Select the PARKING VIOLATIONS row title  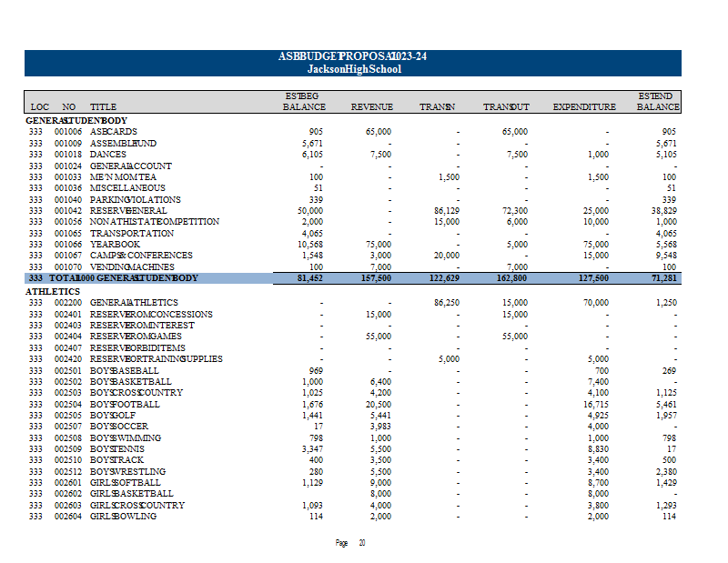click(x=135, y=200)
